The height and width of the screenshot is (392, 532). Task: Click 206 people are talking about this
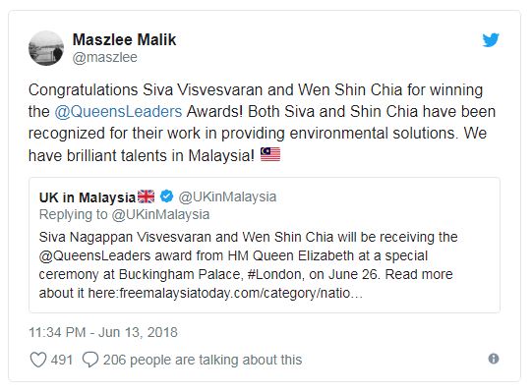[x=203, y=360]
